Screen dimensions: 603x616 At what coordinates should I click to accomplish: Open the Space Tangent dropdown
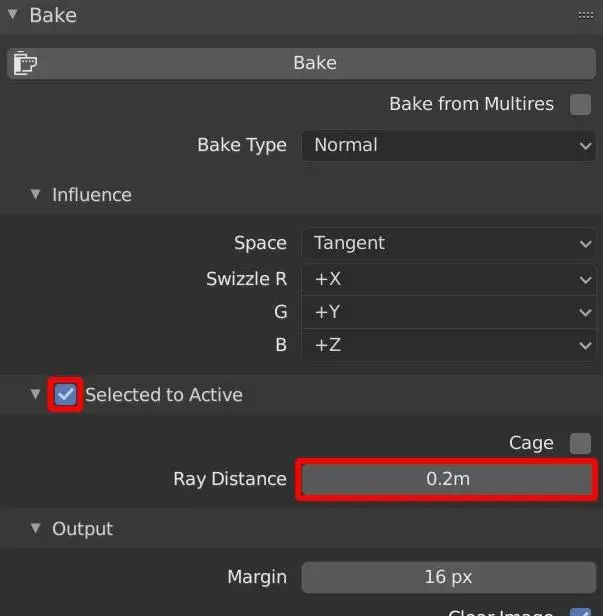(x=448, y=243)
